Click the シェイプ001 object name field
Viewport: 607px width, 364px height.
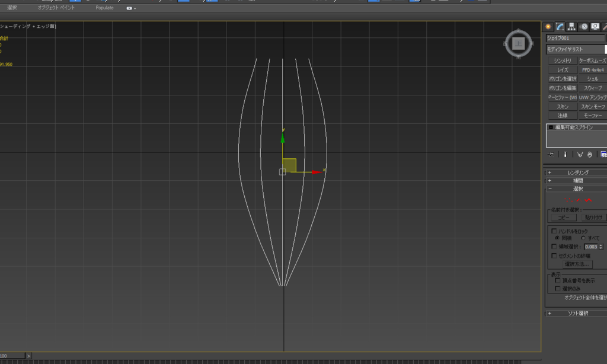[575, 38]
